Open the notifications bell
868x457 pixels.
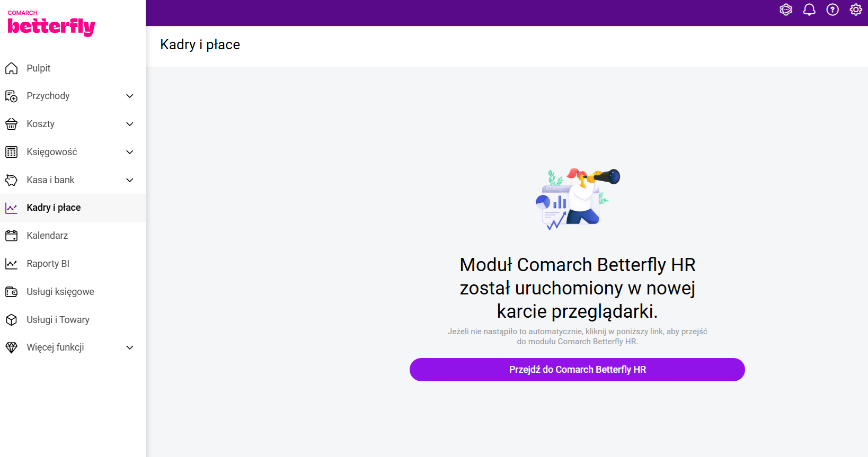[x=809, y=10]
